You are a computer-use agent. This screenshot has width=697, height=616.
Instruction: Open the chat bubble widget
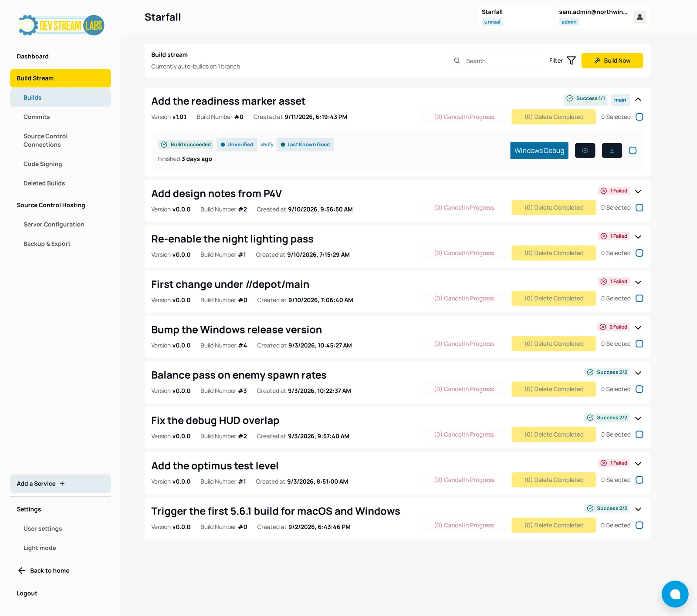coord(675,594)
